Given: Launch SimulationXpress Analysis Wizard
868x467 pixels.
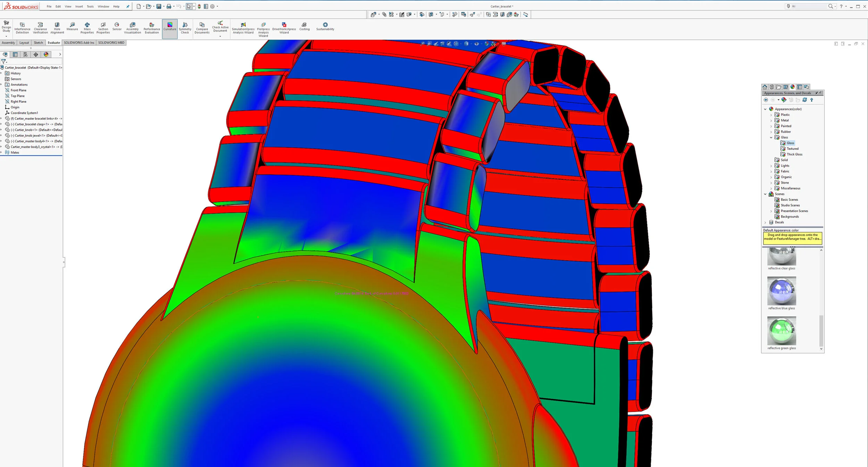Looking at the screenshot, I should coord(243,28).
